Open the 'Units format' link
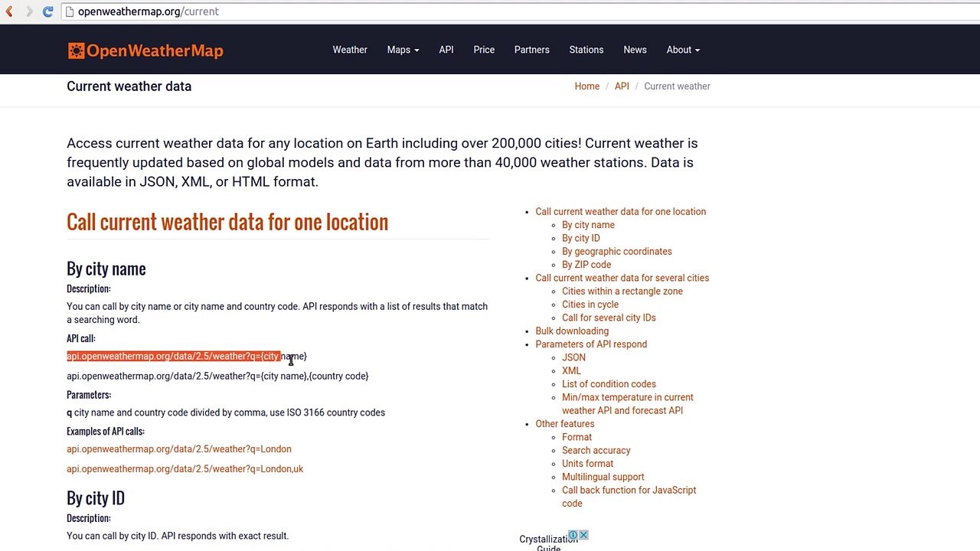Viewport: 980px width, 551px height. click(587, 464)
